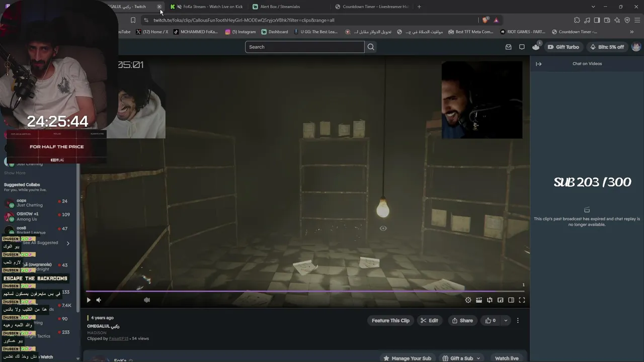
Task: Open the Brave VPN shield icon
Action: 627,20
